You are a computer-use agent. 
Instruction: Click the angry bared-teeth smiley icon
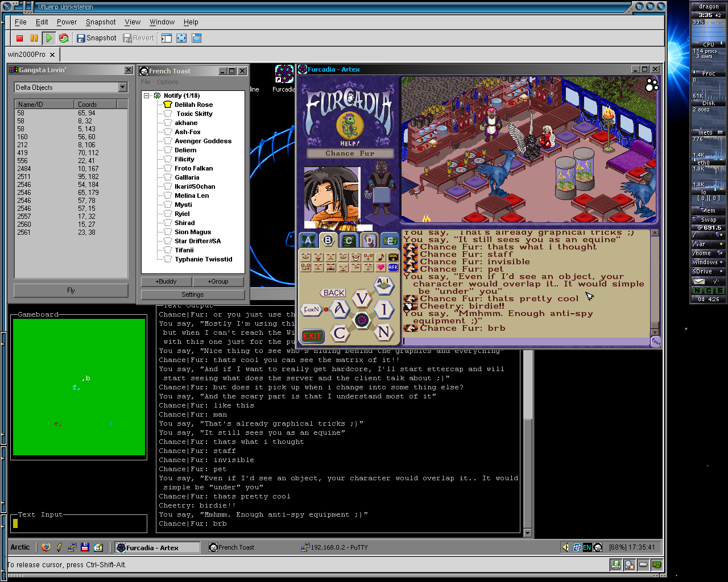pyautogui.click(x=331, y=267)
